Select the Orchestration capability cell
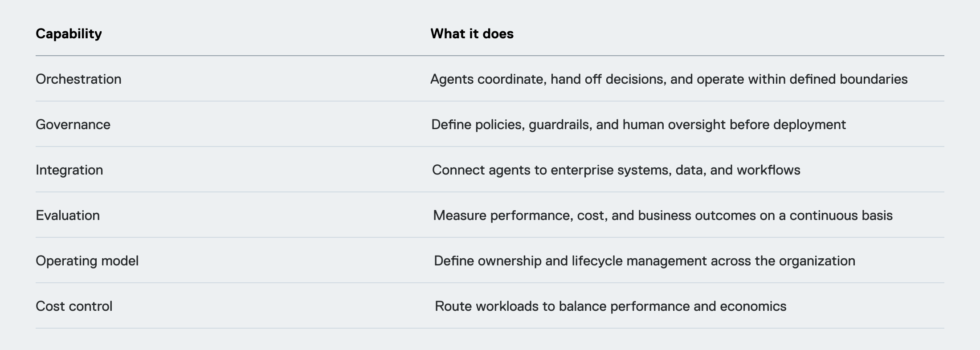Image resolution: width=980 pixels, height=350 pixels. pyautogui.click(x=78, y=79)
